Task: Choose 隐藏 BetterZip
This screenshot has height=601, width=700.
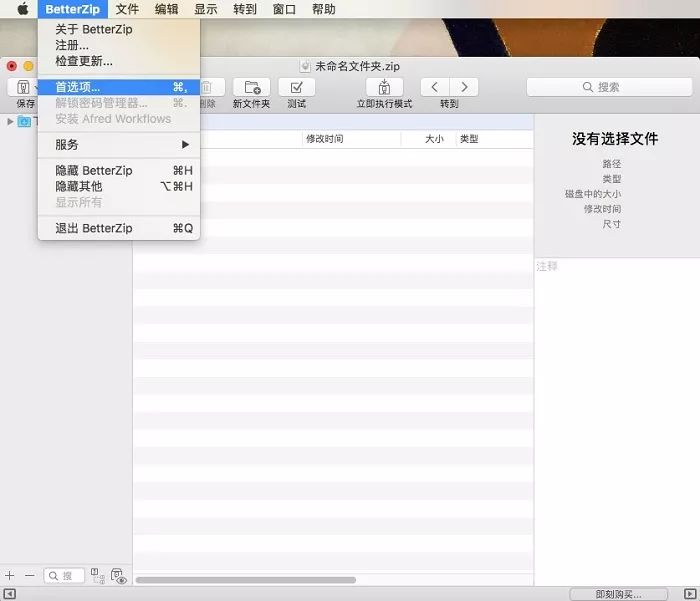Action: (x=119, y=171)
